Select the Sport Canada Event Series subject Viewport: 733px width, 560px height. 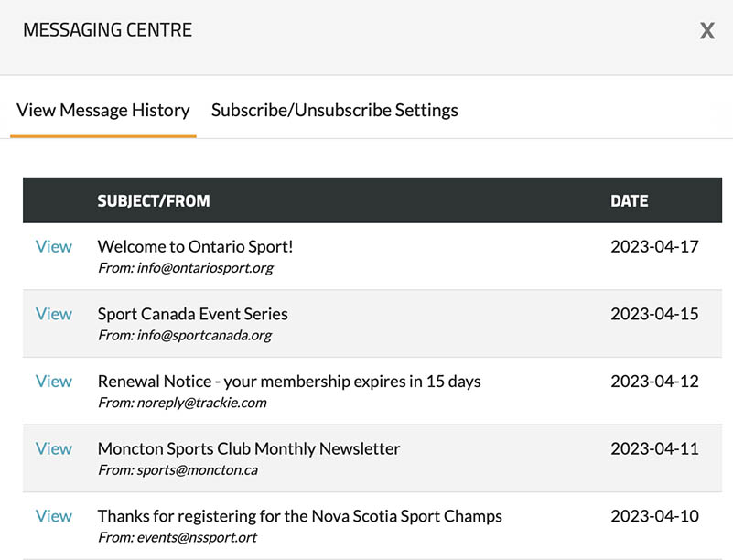tap(192, 314)
